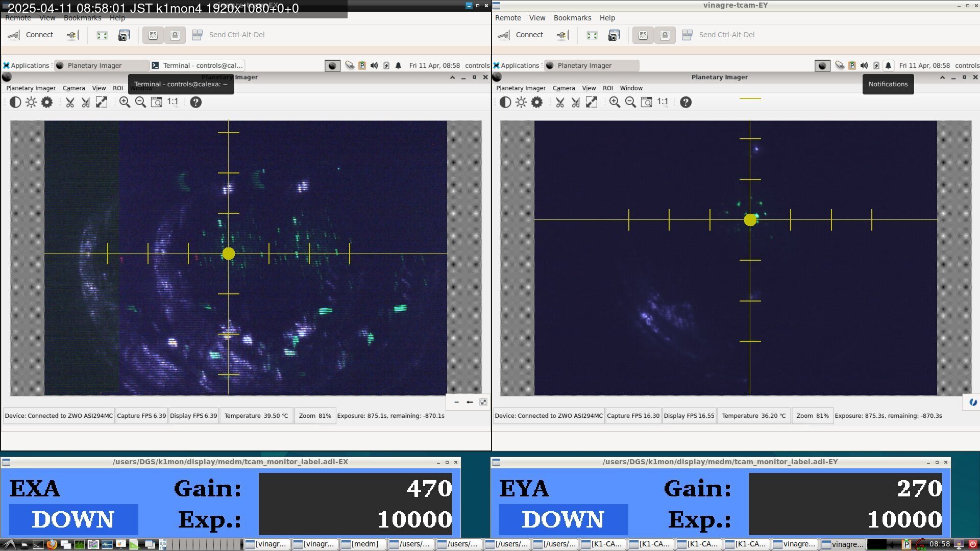Click Send Ctrl-Alt-Del in left vinagre window

coord(228,35)
